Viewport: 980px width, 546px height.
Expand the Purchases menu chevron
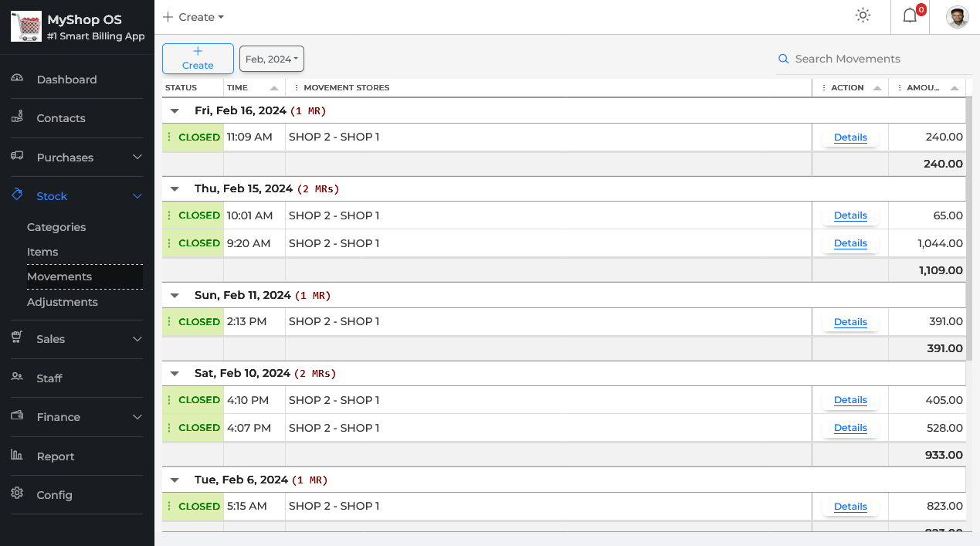coord(137,158)
